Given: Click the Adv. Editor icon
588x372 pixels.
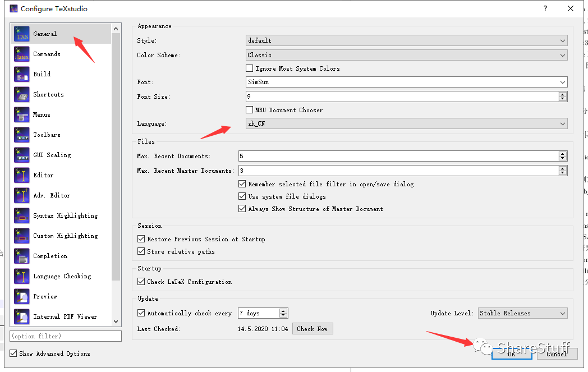Looking at the screenshot, I should click(x=22, y=196).
